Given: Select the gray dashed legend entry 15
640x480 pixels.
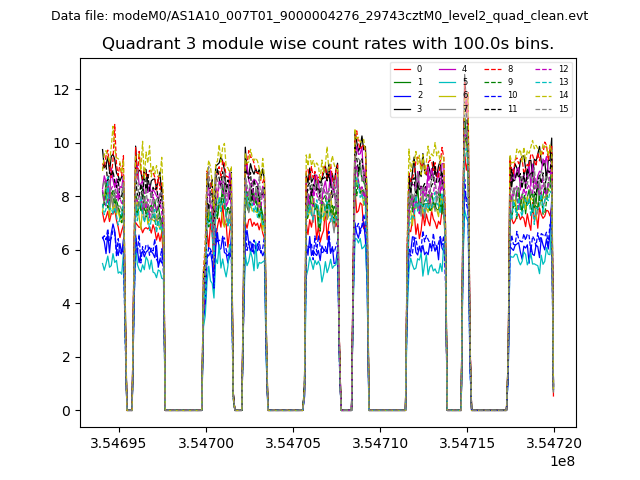Looking at the screenshot, I should click(543, 108).
